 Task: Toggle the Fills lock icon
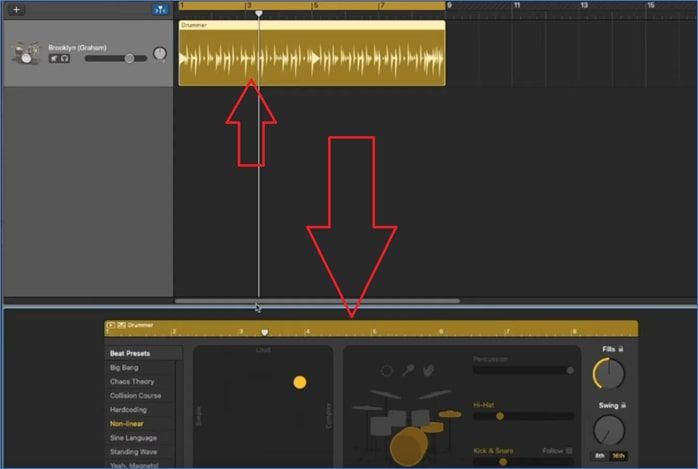click(622, 348)
